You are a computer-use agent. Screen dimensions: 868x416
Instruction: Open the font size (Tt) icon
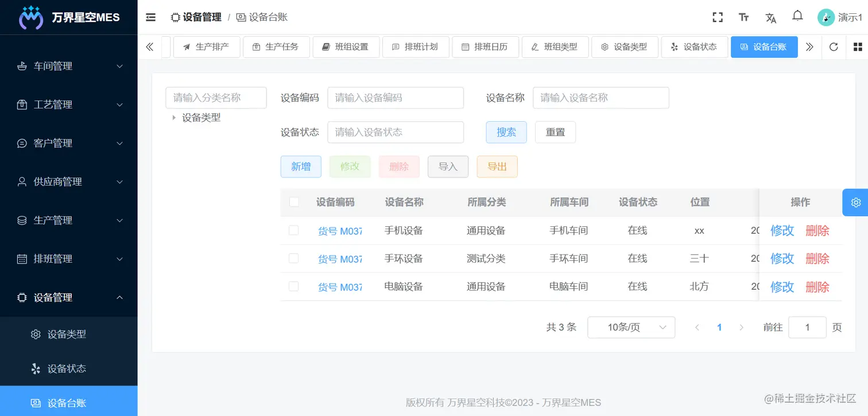(744, 17)
